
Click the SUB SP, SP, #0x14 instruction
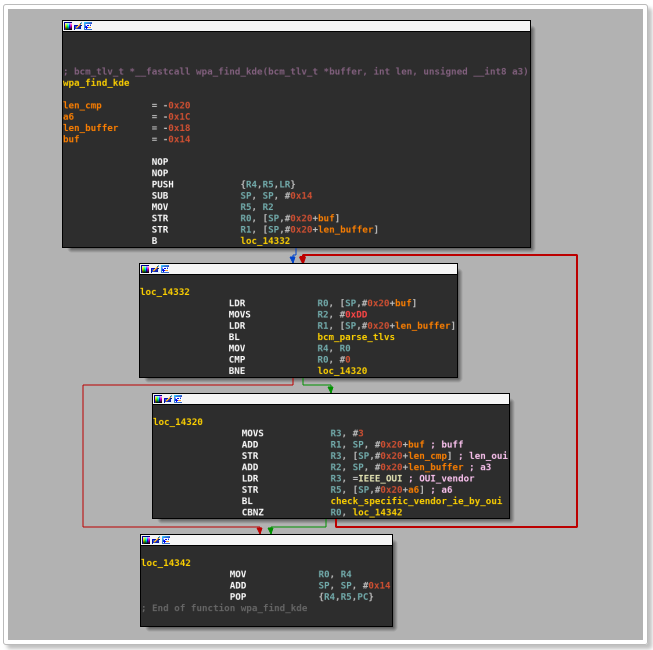[x=232, y=195]
